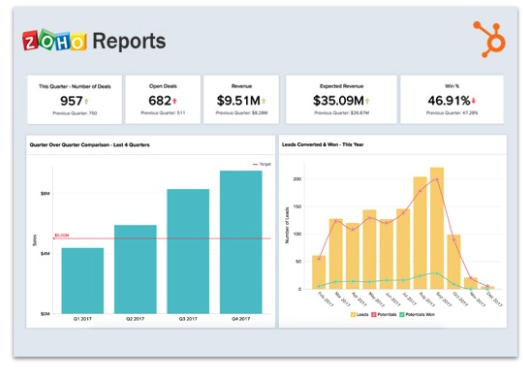This screenshot has width=523, height=368.
Task: Click the 'This Quarter - Number of Deals' label
Action: coord(75,86)
